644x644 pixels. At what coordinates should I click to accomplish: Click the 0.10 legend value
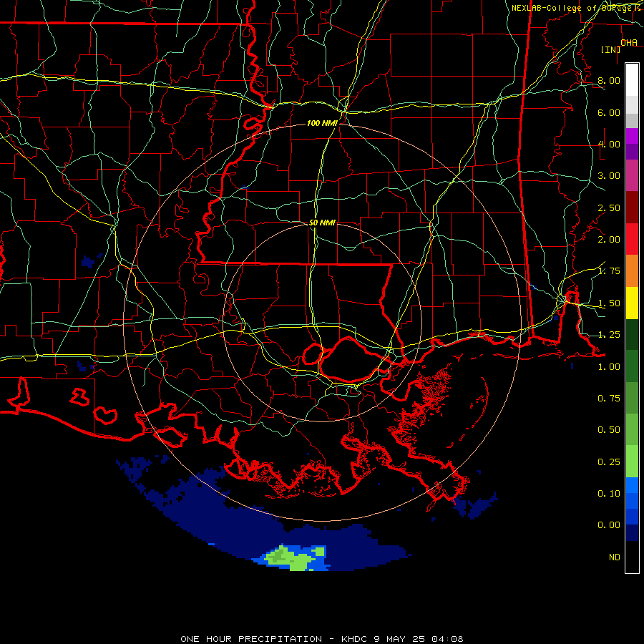(x=609, y=494)
